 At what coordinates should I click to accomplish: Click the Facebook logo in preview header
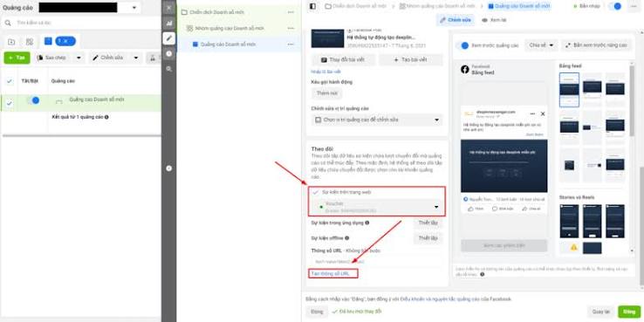[465, 70]
